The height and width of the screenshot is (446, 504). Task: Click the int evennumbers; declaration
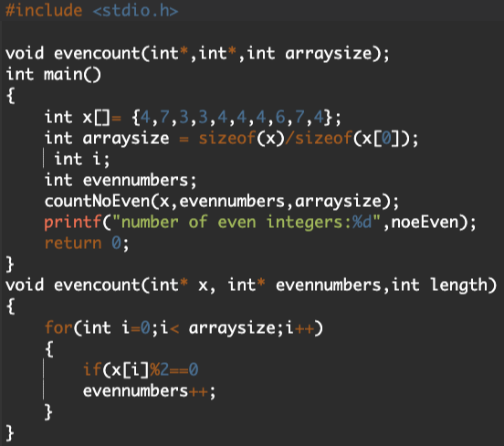click(121, 181)
